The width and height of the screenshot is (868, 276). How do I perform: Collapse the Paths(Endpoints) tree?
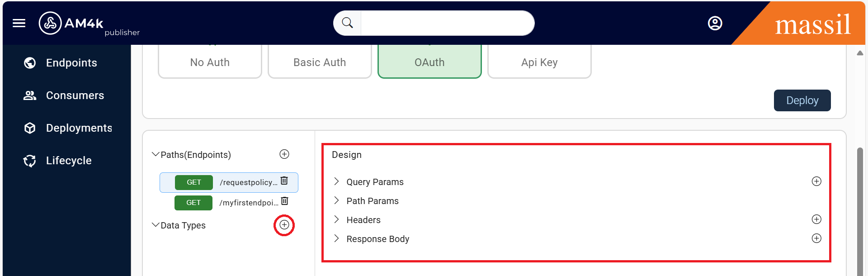pos(156,155)
